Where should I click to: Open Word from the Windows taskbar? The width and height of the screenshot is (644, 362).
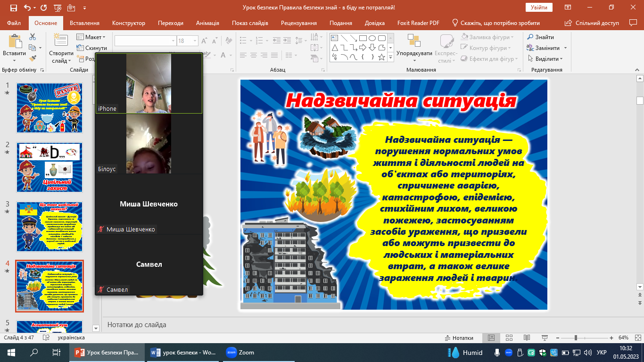coord(182,353)
